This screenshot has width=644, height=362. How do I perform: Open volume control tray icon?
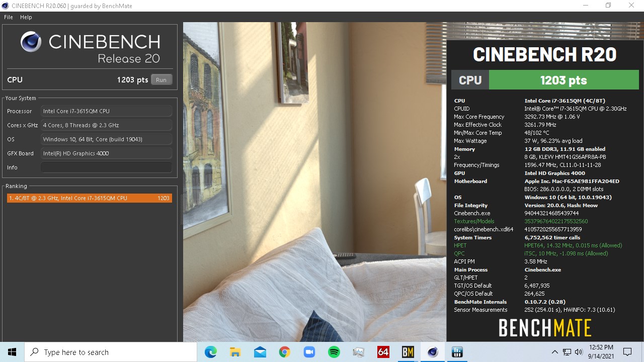pos(579,352)
